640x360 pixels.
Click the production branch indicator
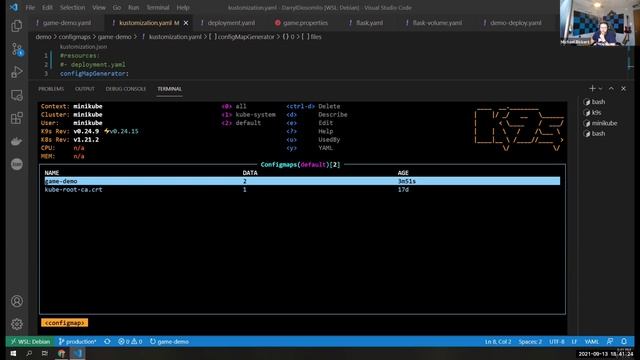tap(77, 342)
